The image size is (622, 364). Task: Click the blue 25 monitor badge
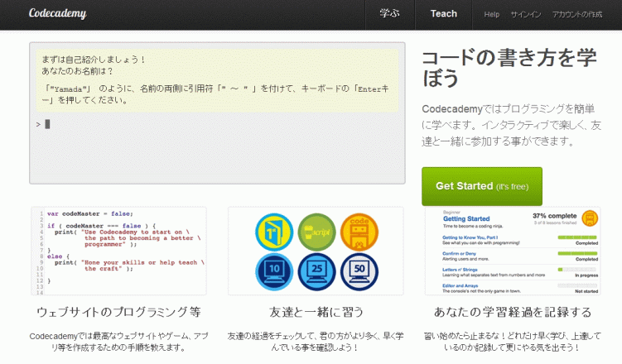316,271
